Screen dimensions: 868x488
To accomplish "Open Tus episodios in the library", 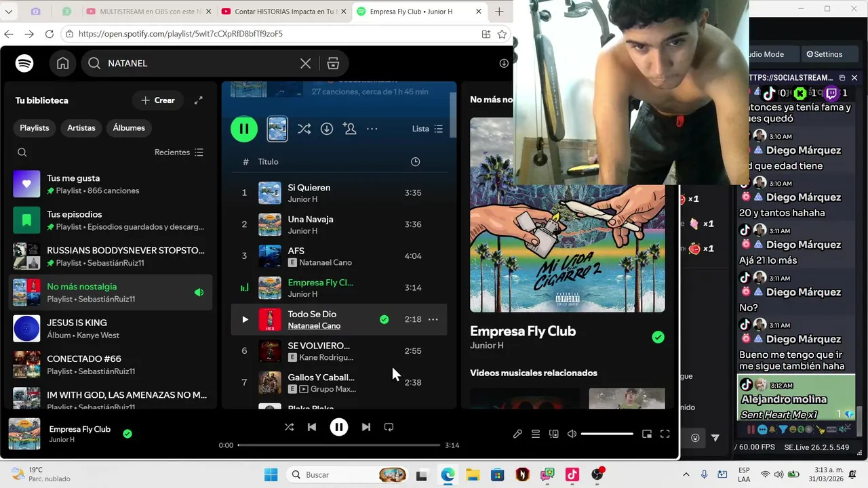I will [112, 220].
